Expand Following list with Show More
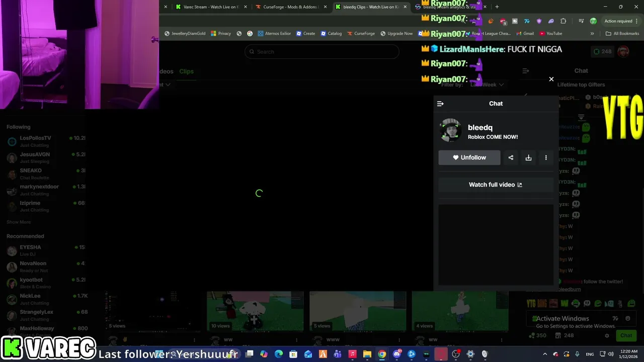644x362 pixels. (x=19, y=222)
